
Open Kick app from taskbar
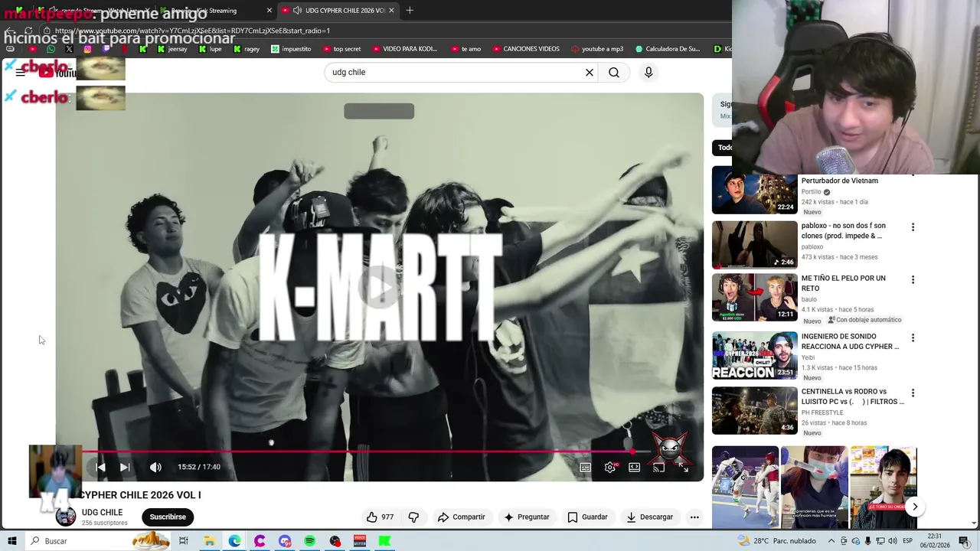pos(385,541)
